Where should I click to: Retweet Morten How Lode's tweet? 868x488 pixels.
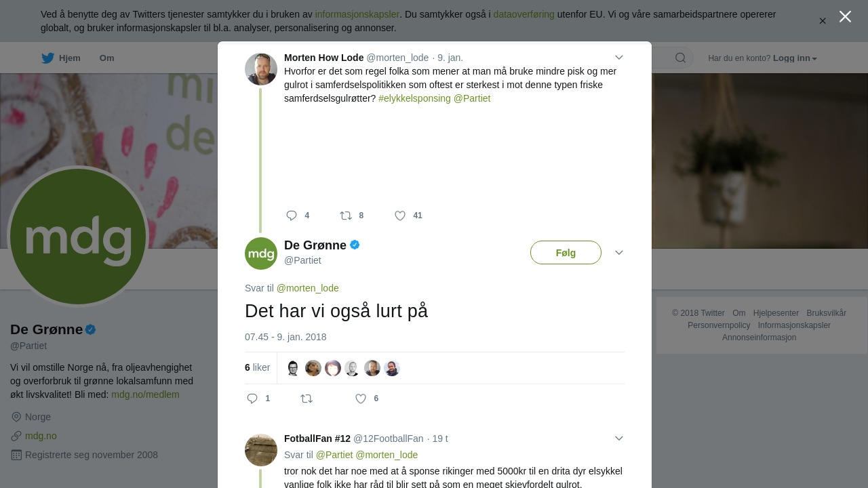pyautogui.click(x=346, y=216)
